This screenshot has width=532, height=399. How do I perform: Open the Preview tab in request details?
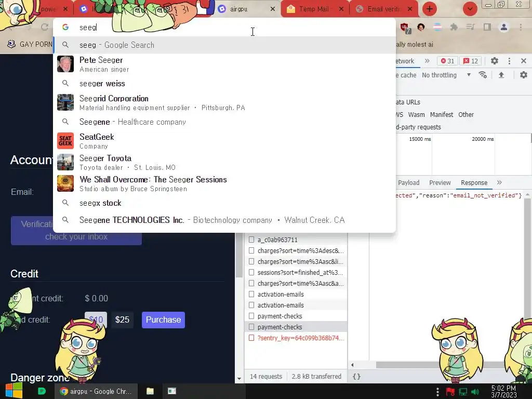tap(440, 182)
